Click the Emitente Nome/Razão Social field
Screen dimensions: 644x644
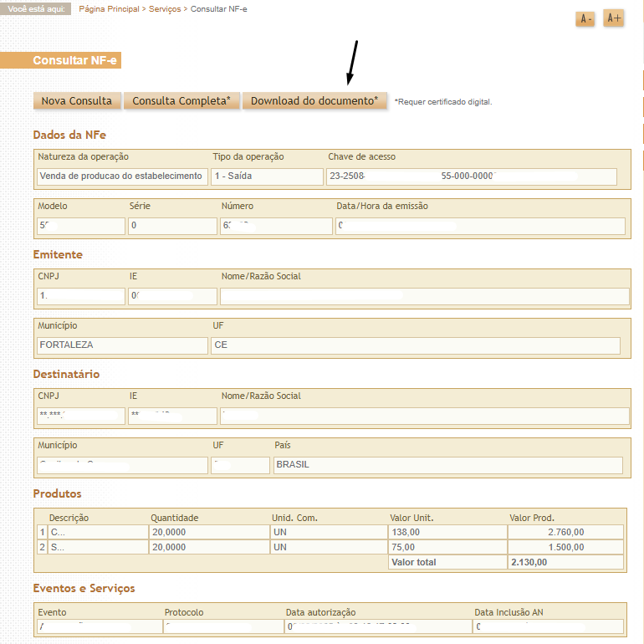[423, 296]
